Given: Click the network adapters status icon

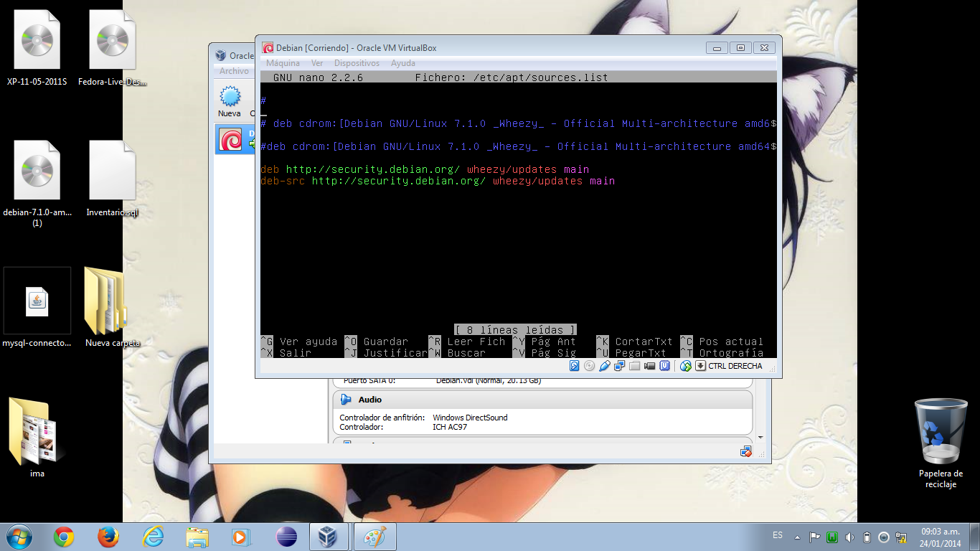Looking at the screenshot, I should 619,366.
